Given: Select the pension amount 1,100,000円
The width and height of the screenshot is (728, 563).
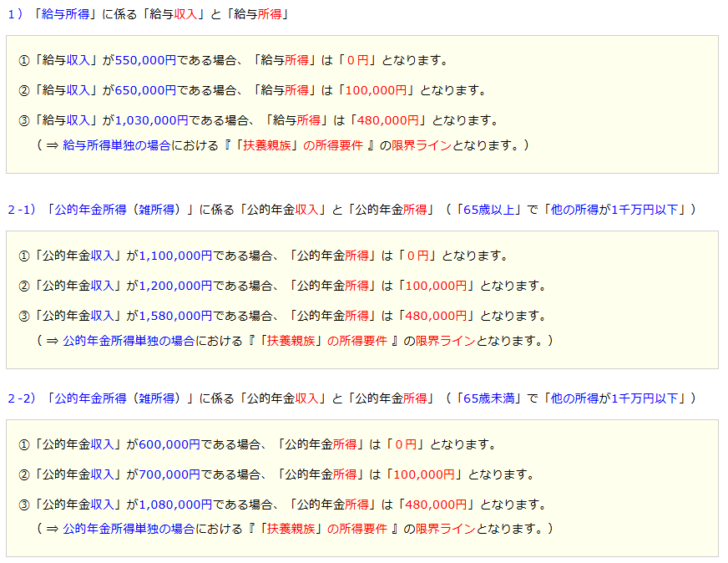Looking at the screenshot, I should (175, 256).
